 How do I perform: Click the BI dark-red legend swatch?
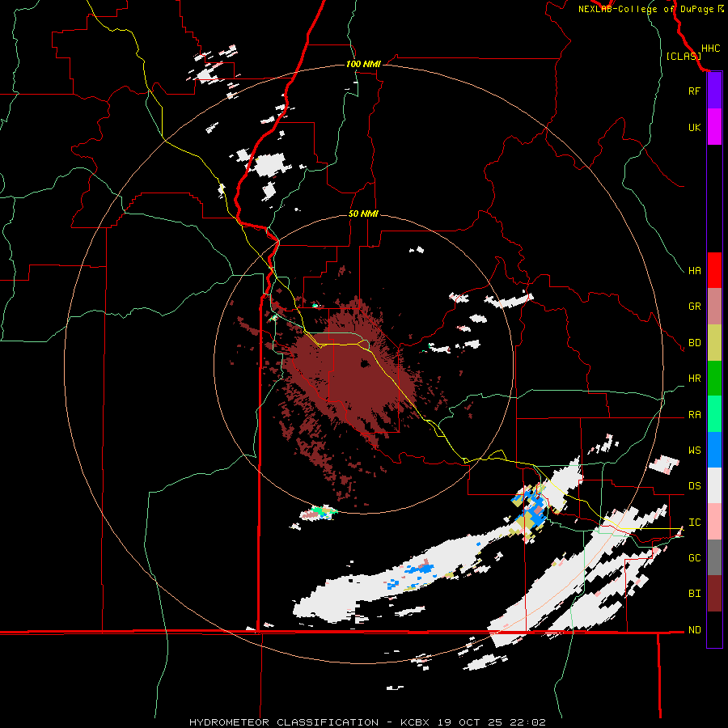714,594
